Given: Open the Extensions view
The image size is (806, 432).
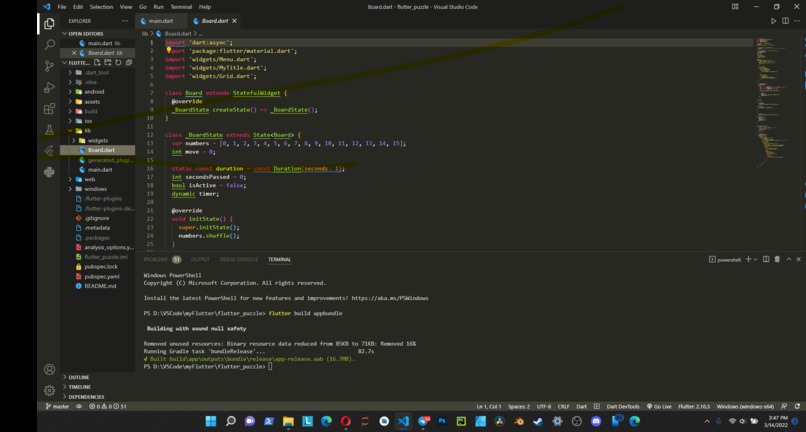Looking at the screenshot, I should 49,109.
